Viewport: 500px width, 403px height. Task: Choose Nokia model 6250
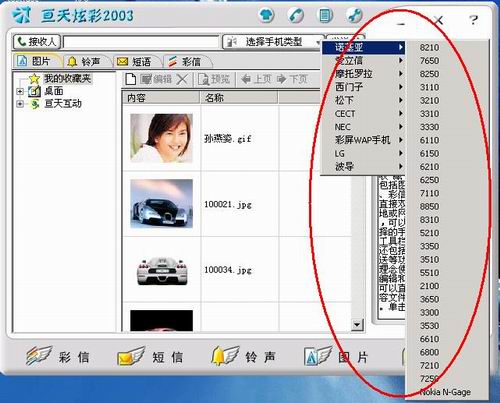coord(447,180)
